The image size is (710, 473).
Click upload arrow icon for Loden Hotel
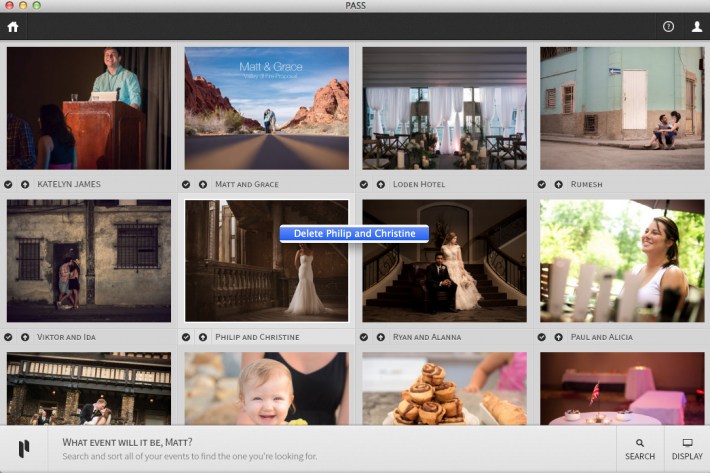pos(380,184)
